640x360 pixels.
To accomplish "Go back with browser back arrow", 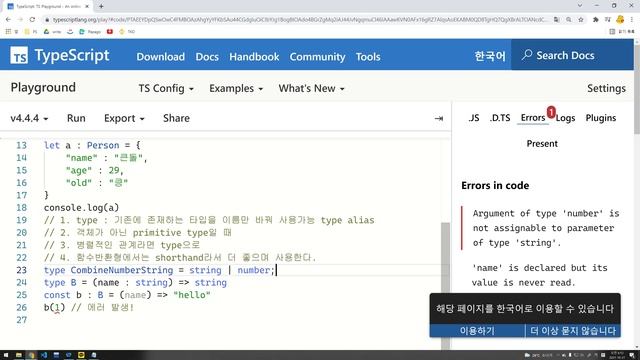I will tap(8, 19).
